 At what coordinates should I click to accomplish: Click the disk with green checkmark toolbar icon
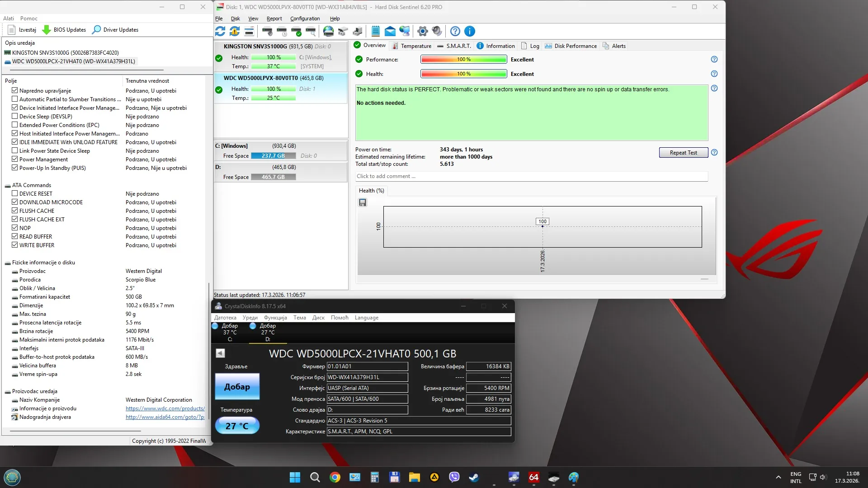point(296,31)
